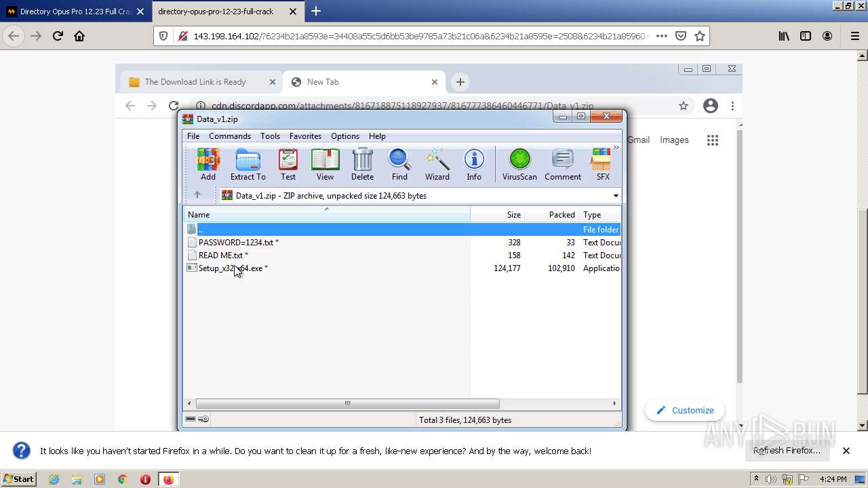Open the Tools menu
Viewport: 868px width, 488px height.
270,136
